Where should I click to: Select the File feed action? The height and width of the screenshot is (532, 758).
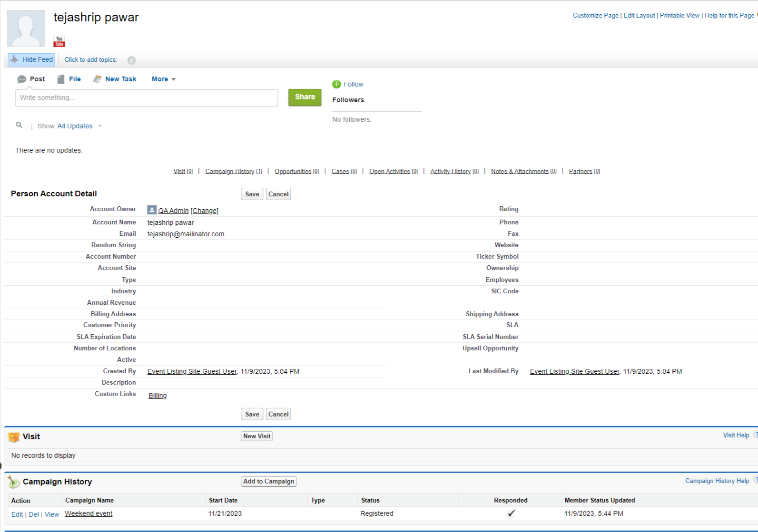click(69, 79)
